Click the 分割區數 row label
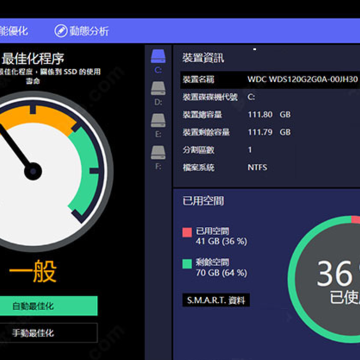The width and height of the screenshot is (360, 360). [198, 150]
